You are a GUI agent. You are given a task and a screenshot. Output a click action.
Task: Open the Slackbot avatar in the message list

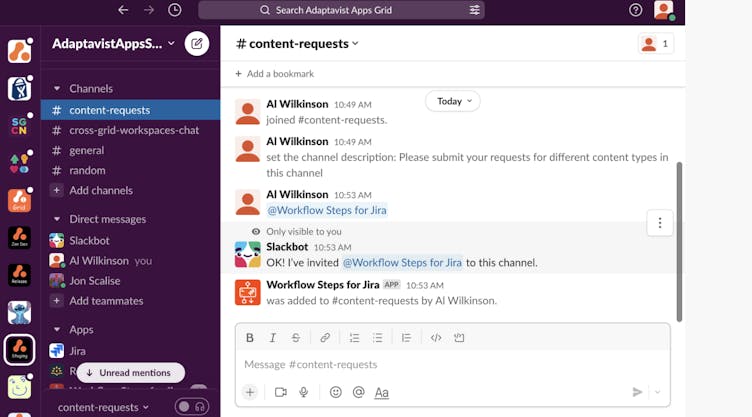[x=247, y=254]
